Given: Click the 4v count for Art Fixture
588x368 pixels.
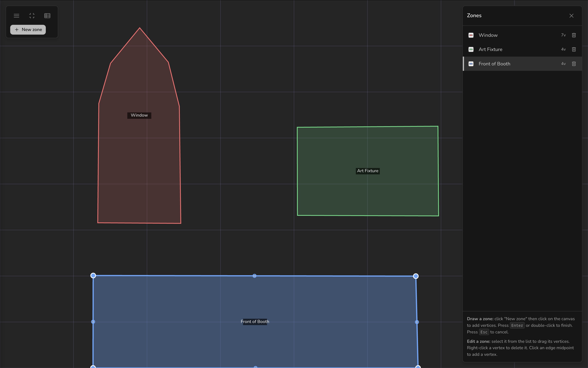Looking at the screenshot, I should pos(563,49).
